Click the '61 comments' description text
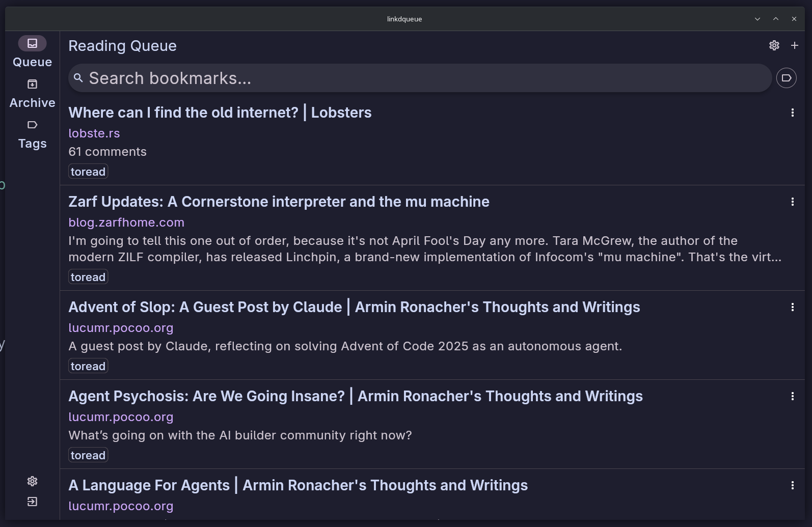 [107, 152]
